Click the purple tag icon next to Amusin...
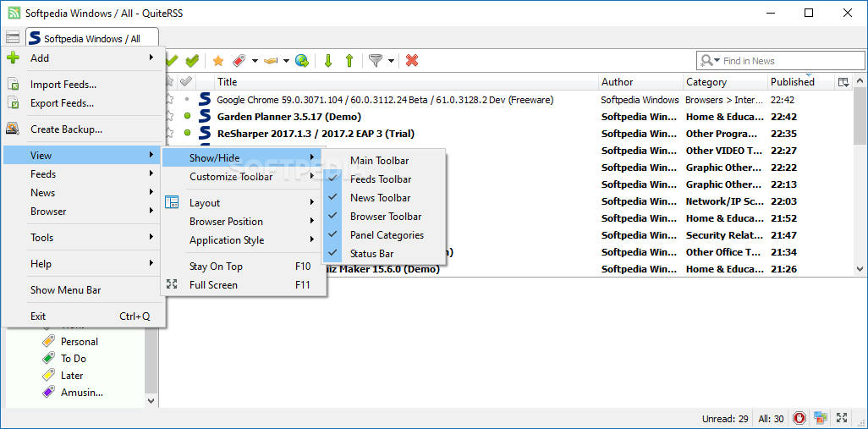The width and height of the screenshot is (868, 429). (x=49, y=393)
